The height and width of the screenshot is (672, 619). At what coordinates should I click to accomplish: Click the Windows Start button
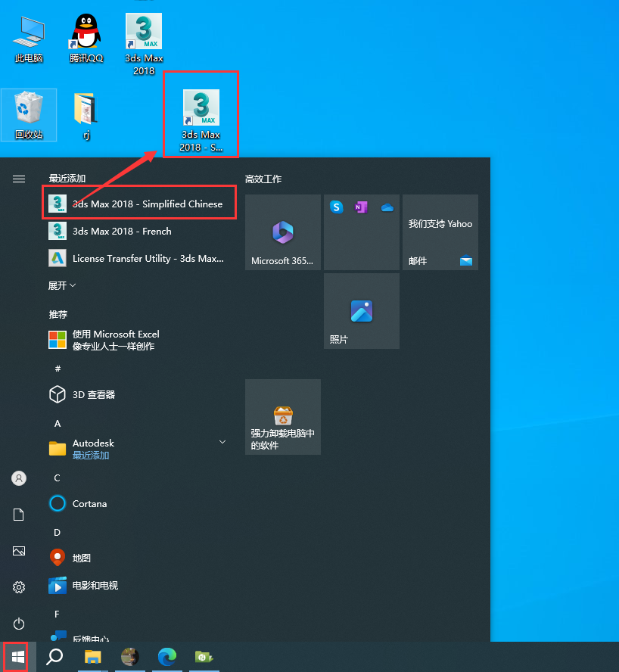pyautogui.click(x=17, y=657)
